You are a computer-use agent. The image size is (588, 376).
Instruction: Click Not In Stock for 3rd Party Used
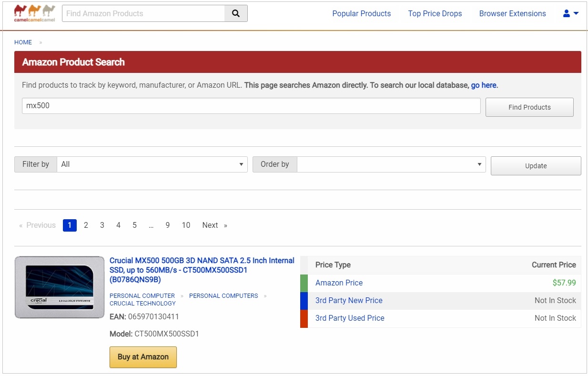[555, 318]
